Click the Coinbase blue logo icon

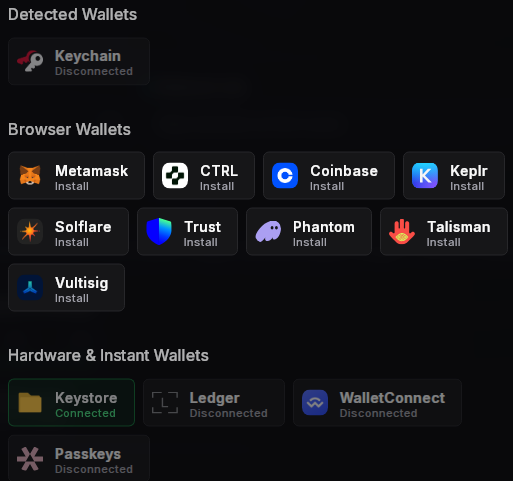pos(285,175)
